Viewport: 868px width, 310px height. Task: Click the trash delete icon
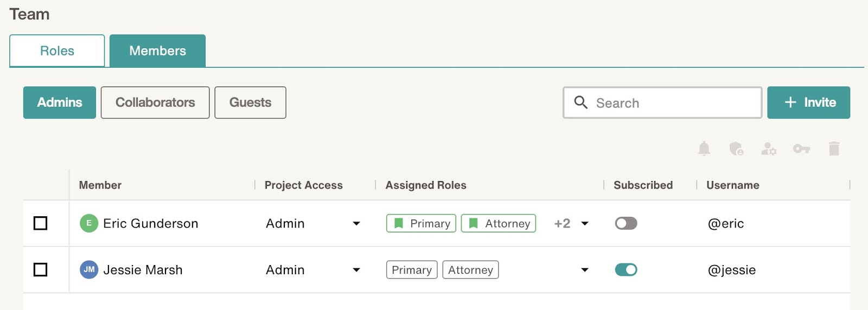(x=834, y=148)
